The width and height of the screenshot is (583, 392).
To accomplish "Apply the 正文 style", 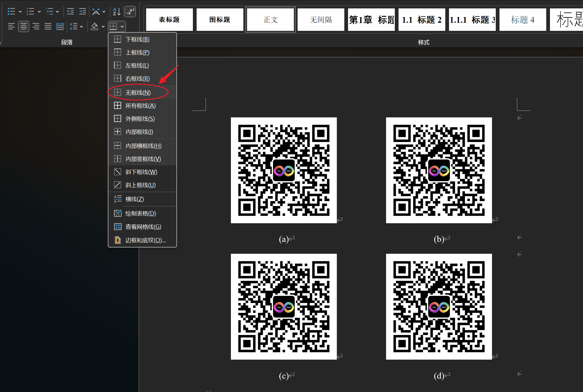I will click(x=270, y=20).
